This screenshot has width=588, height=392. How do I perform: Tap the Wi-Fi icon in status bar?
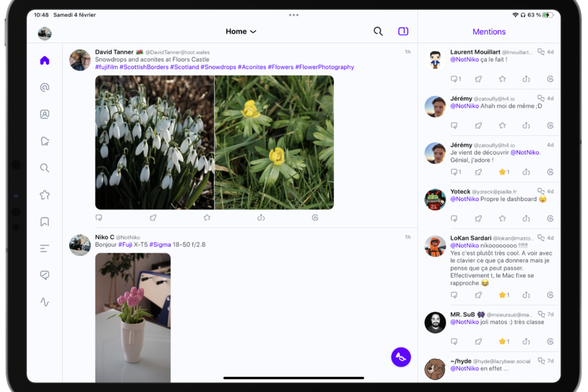(515, 15)
